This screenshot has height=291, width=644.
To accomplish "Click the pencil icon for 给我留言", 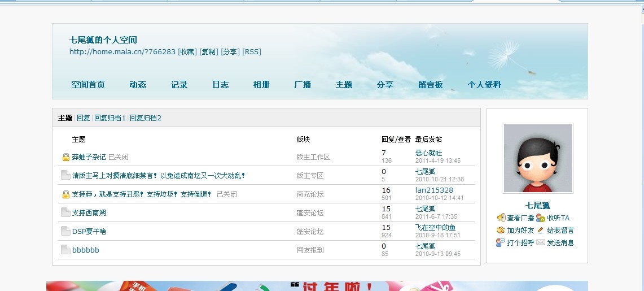I will pyautogui.click(x=540, y=230).
